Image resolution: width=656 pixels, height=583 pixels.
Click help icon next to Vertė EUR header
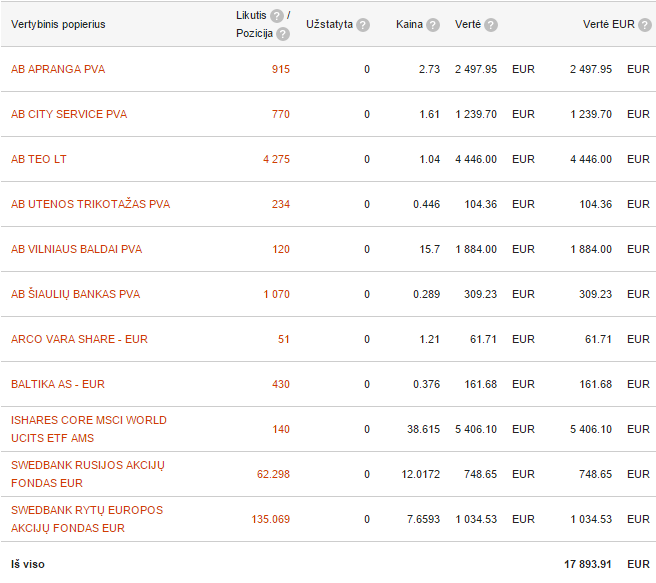point(645,25)
